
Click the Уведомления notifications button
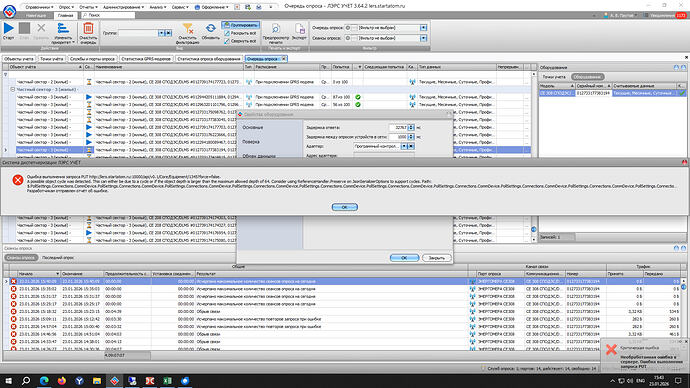pyautogui.click(x=665, y=15)
